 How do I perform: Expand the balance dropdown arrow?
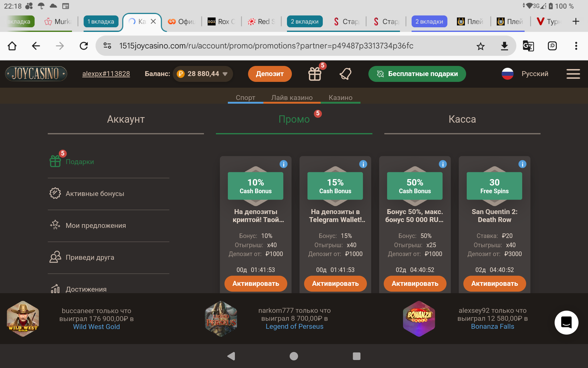pyautogui.click(x=225, y=74)
